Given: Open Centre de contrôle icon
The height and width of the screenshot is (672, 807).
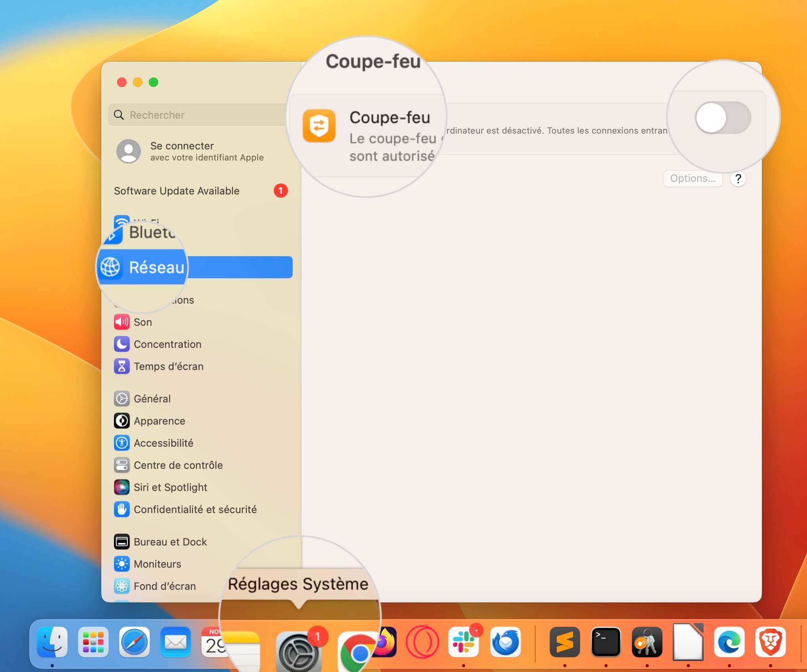Looking at the screenshot, I should (x=121, y=465).
